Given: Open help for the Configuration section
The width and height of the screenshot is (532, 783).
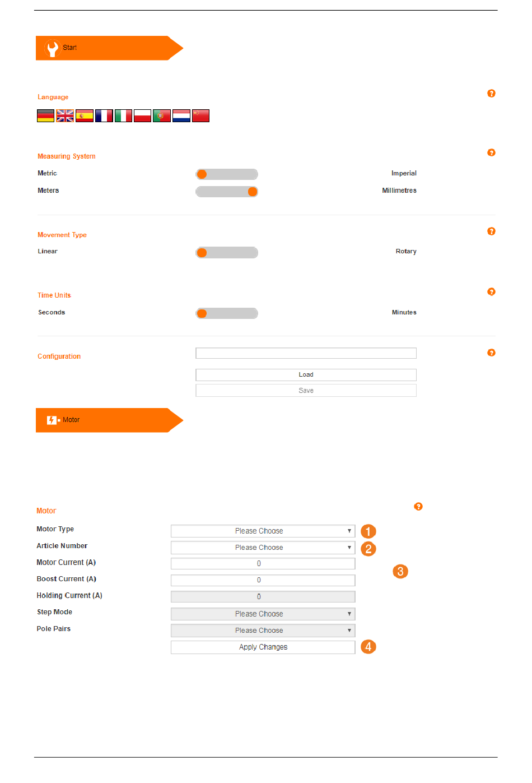Looking at the screenshot, I should 491,353.
